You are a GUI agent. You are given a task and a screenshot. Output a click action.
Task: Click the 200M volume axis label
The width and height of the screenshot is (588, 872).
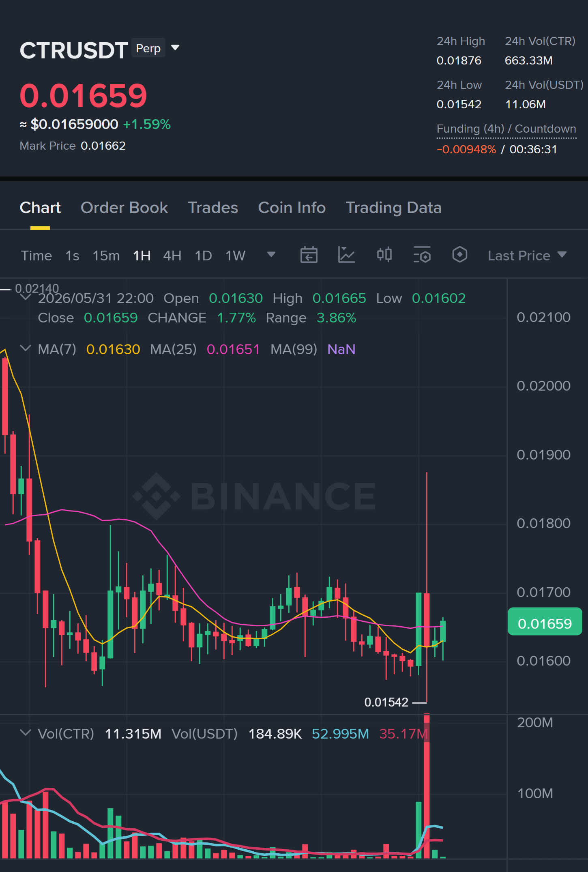pos(535,722)
